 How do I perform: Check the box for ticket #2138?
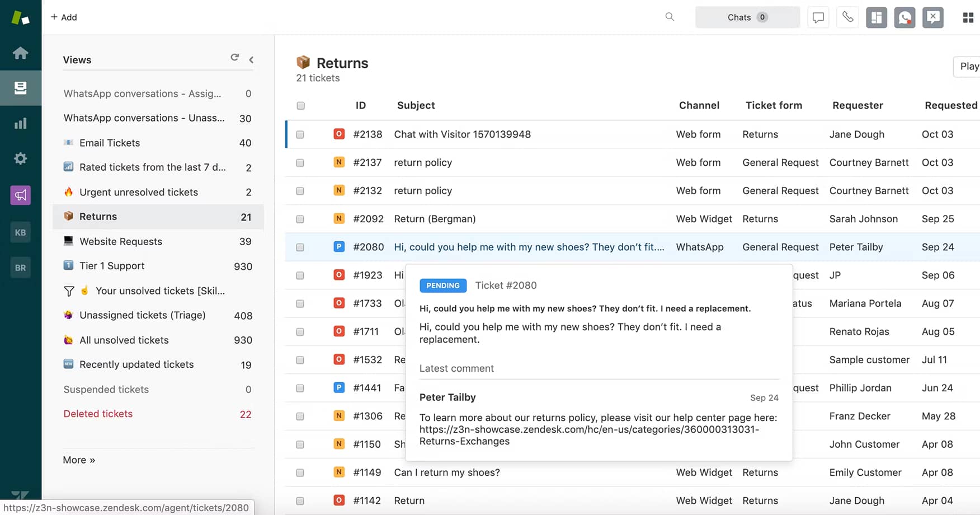300,135
